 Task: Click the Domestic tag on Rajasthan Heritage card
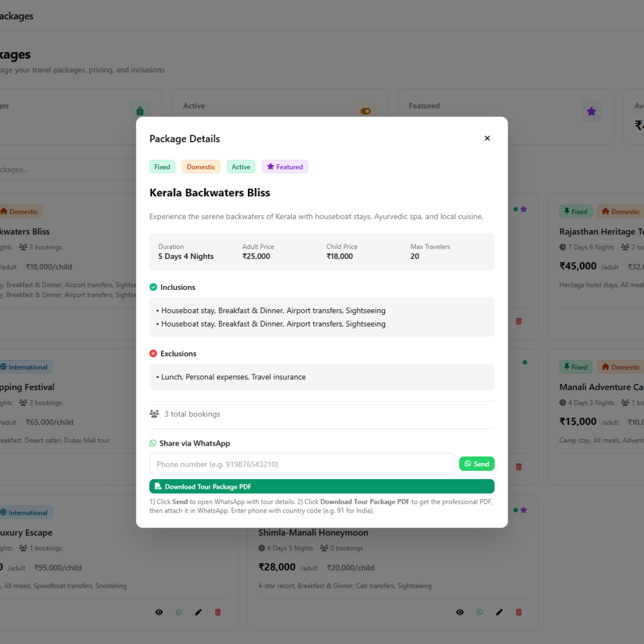pyautogui.click(x=621, y=211)
